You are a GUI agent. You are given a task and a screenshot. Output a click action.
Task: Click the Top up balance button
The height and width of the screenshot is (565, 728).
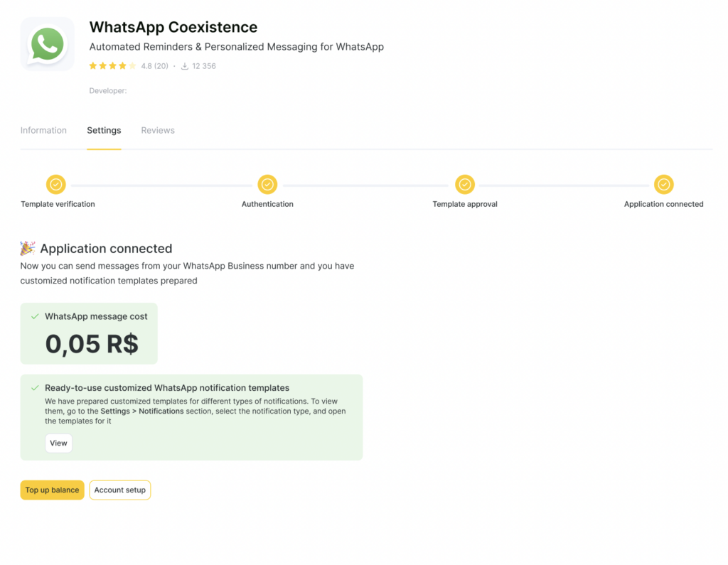[x=52, y=490]
